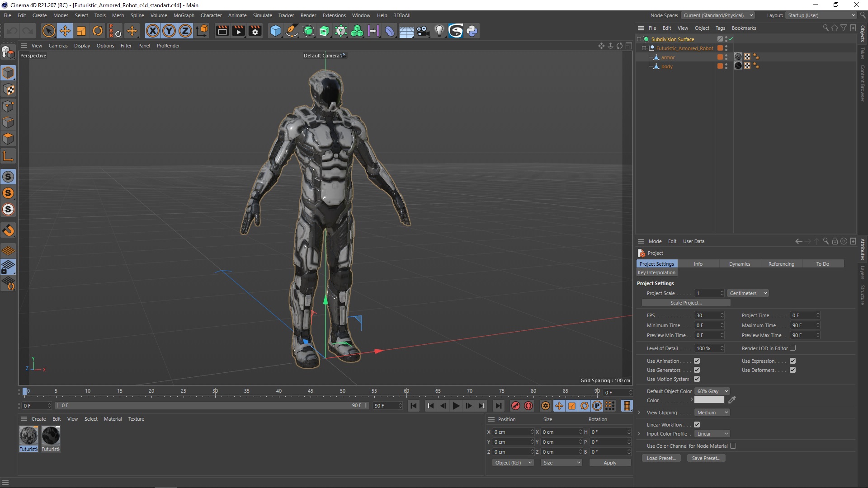Open viewport Cameras menu
Image resolution: width=868 pixels, height=488 pixels.
tap(58, 46)
